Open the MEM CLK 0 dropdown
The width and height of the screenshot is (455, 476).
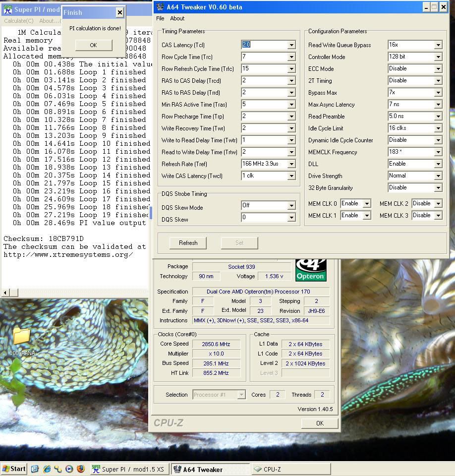[367, 203]
